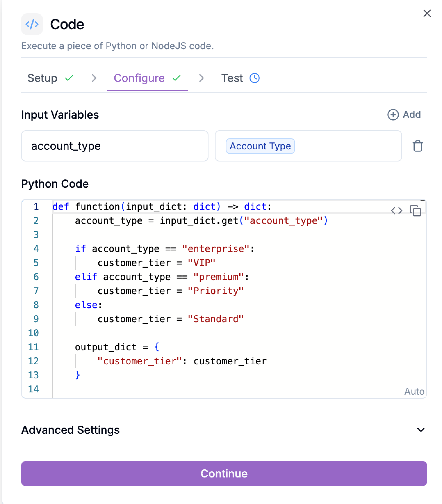This screenshot has width=442, height=504.
Task: Click the Auto language selector
Action: coord(414,391)
